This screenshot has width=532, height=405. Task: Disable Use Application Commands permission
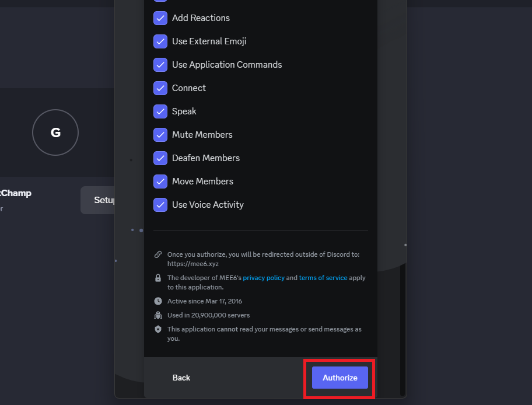click(x=160, y=65)
